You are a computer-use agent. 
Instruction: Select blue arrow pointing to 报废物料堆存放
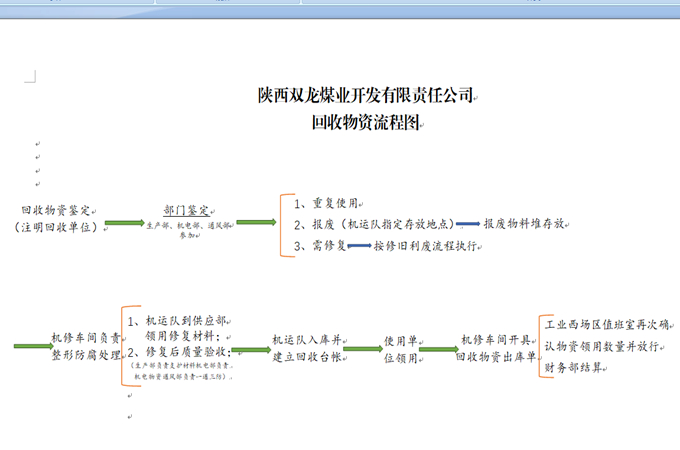point(467,224)
